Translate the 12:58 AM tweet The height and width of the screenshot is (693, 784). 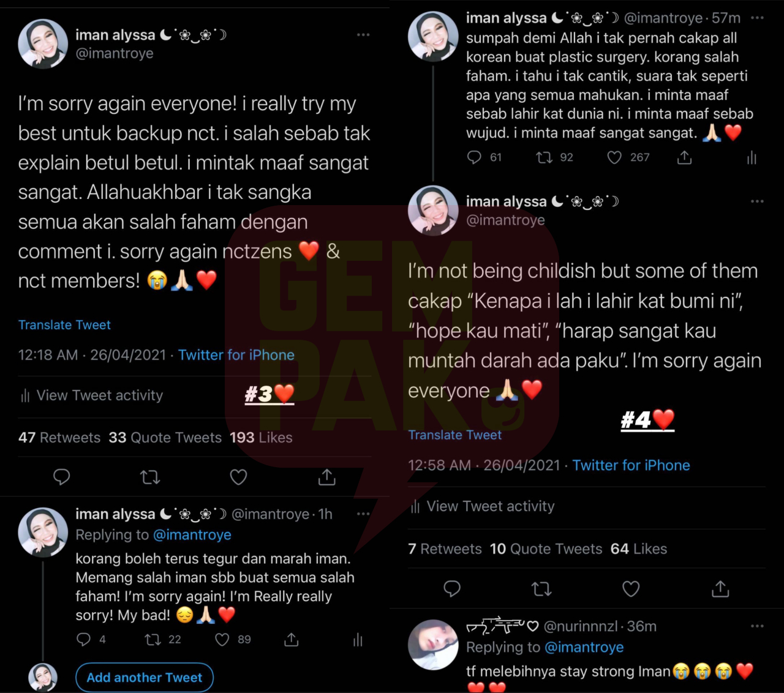coord(454,435)
